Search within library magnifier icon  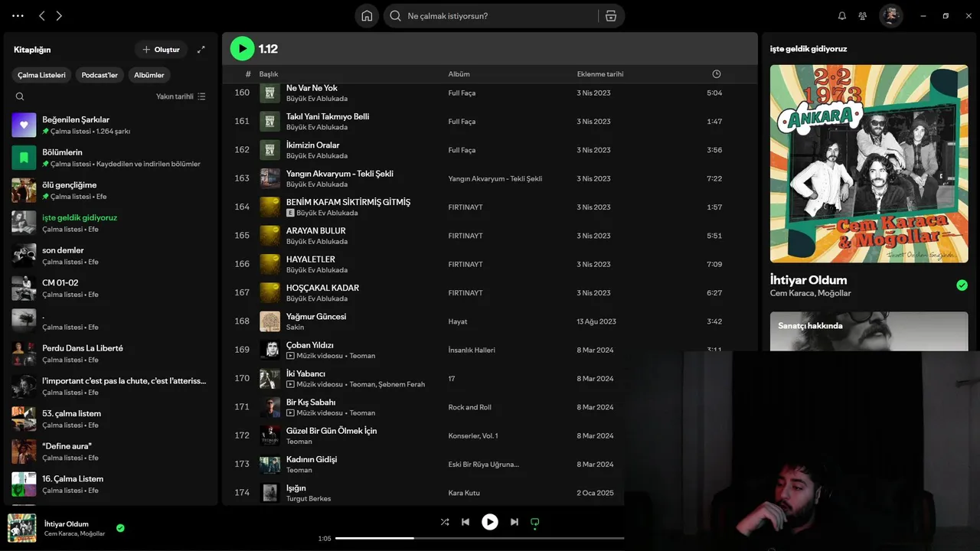coord(20,96)
